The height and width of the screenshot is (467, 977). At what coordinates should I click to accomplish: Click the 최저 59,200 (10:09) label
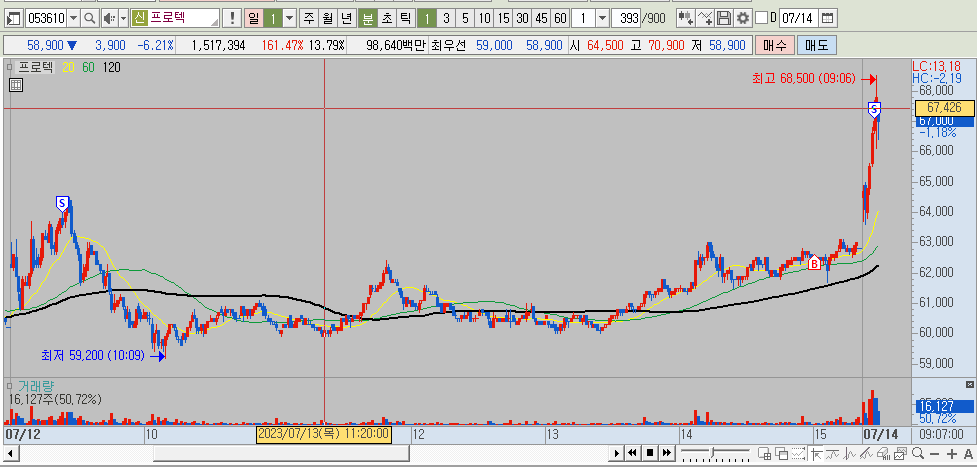tap(93, 356)
